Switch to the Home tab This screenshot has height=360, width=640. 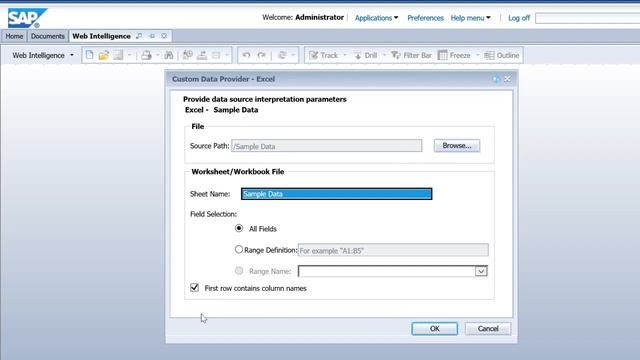[x=14, y=36]
